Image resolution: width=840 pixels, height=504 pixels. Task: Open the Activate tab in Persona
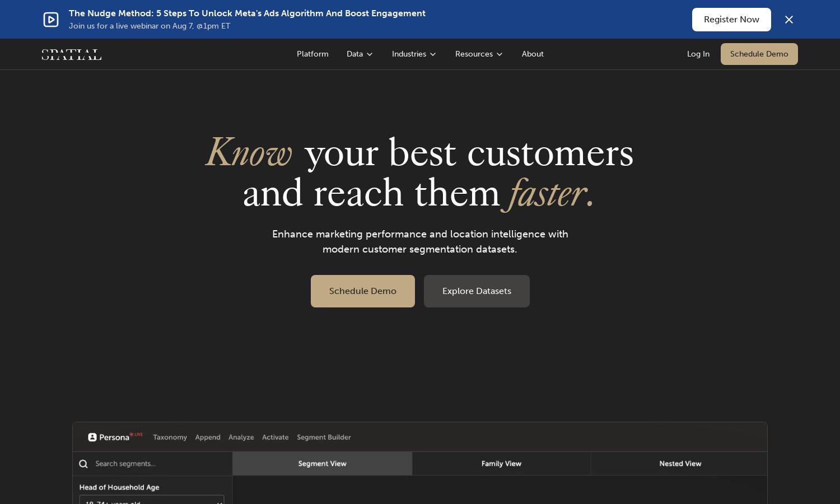point(276,437)
